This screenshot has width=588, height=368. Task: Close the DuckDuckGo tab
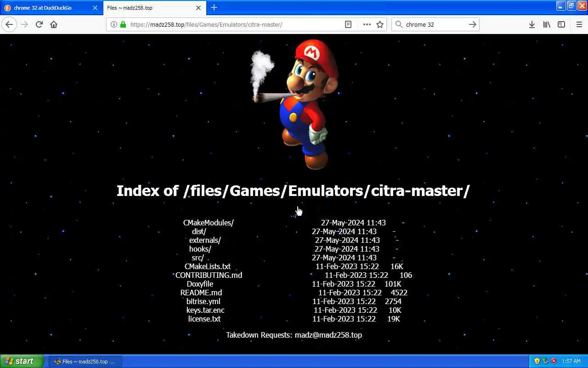[95, 8]
